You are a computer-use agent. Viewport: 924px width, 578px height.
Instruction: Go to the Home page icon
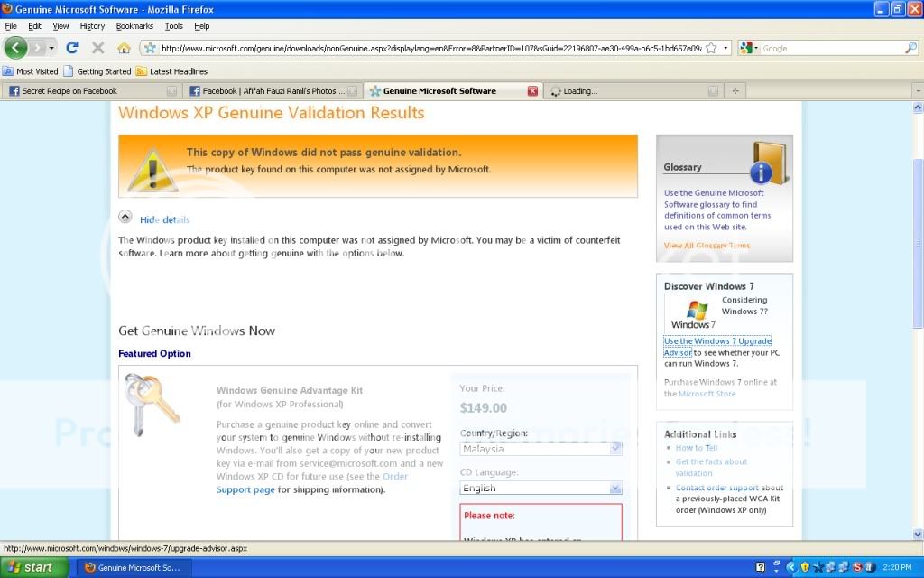click(124, 48)
